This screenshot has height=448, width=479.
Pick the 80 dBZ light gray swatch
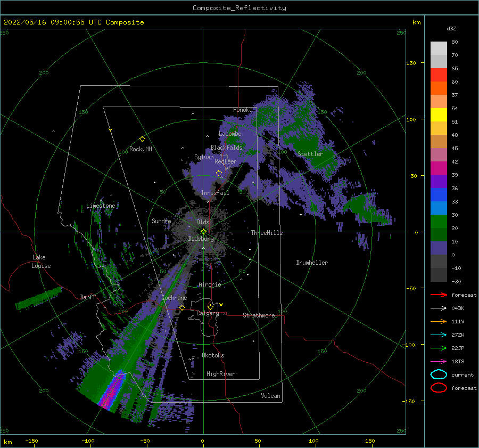tap(439, 48)
